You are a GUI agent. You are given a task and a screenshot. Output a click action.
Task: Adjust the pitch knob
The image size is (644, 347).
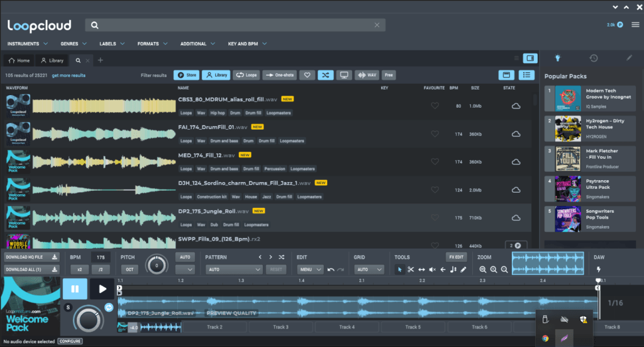pyautogui.click(x=157, y=265)
